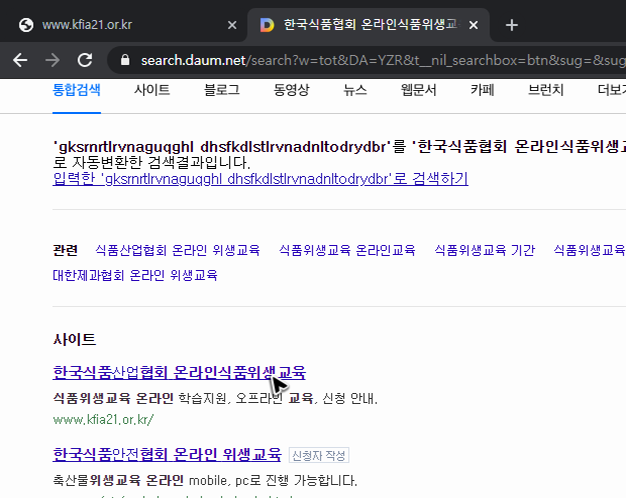Open the 사이트 search tab

point(152,90)
